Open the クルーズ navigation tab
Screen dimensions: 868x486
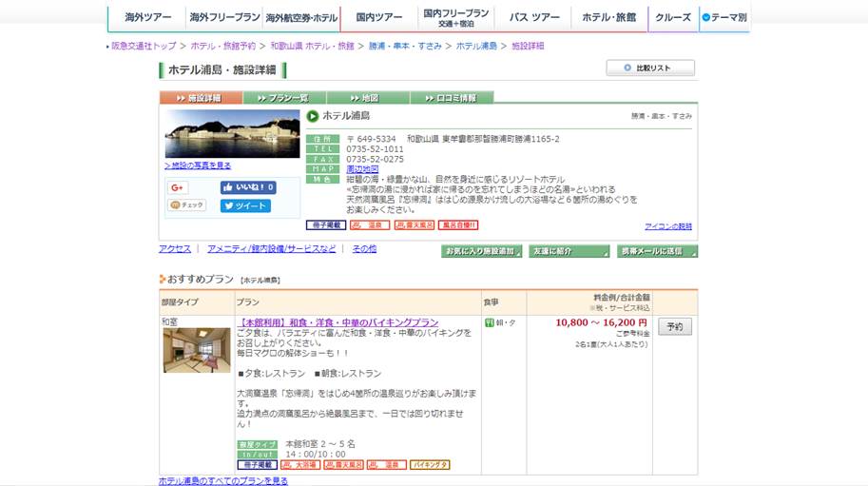(673, 17)
